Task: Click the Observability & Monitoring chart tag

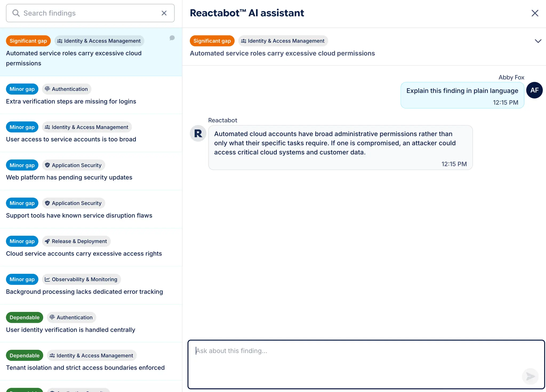Action: (x=81, y=279)
